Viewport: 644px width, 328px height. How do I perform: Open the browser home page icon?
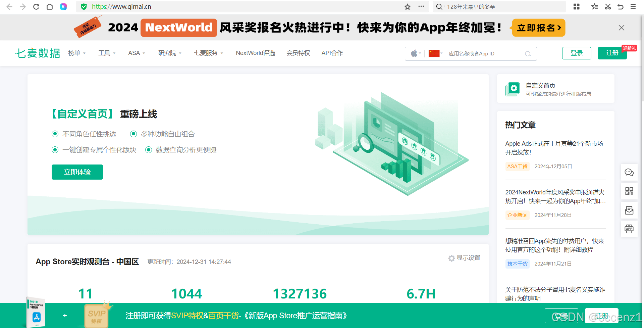pos(50,7)
